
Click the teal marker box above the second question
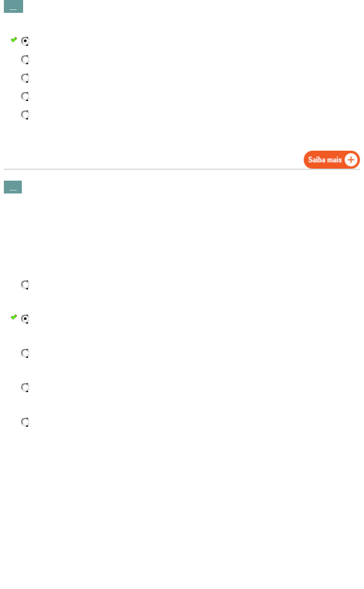pos(13,187)
